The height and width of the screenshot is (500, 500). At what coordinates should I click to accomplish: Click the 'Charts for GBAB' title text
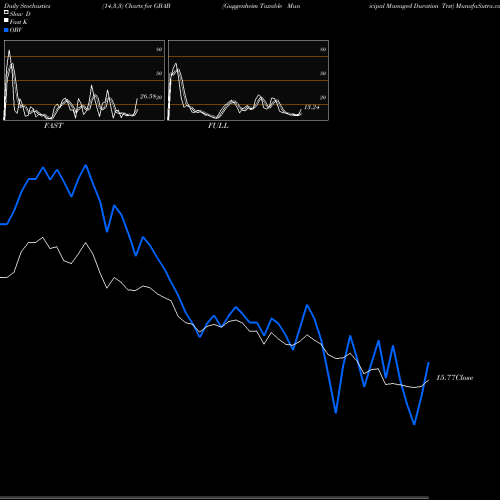point(148,6)
